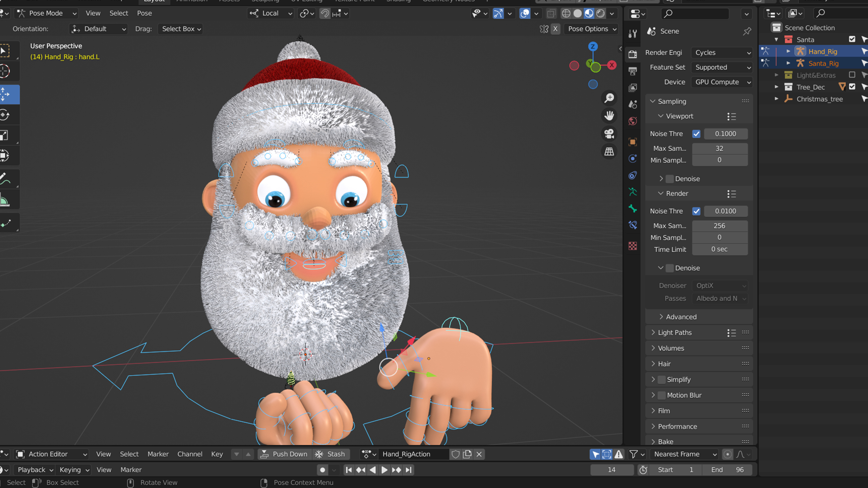Select wireframe viewport shading
Viewport: 868px width, 488px height.
[x=566, y=13]
